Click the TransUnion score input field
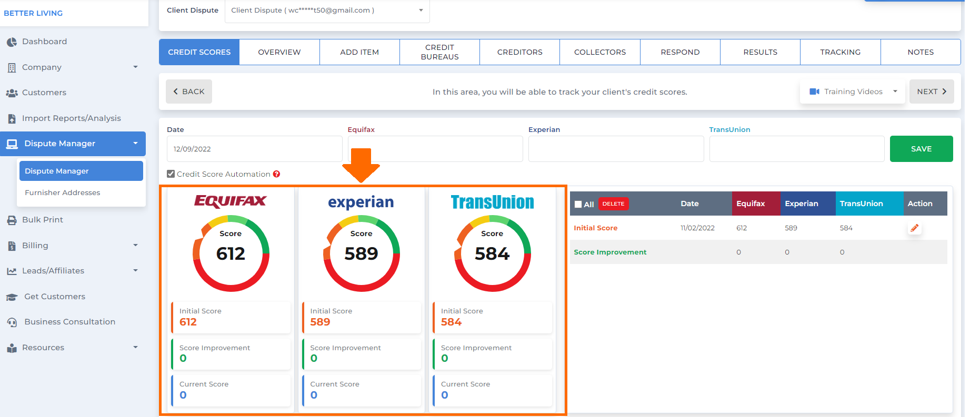The width and height of the screenshot is (980, 417). 797,149
